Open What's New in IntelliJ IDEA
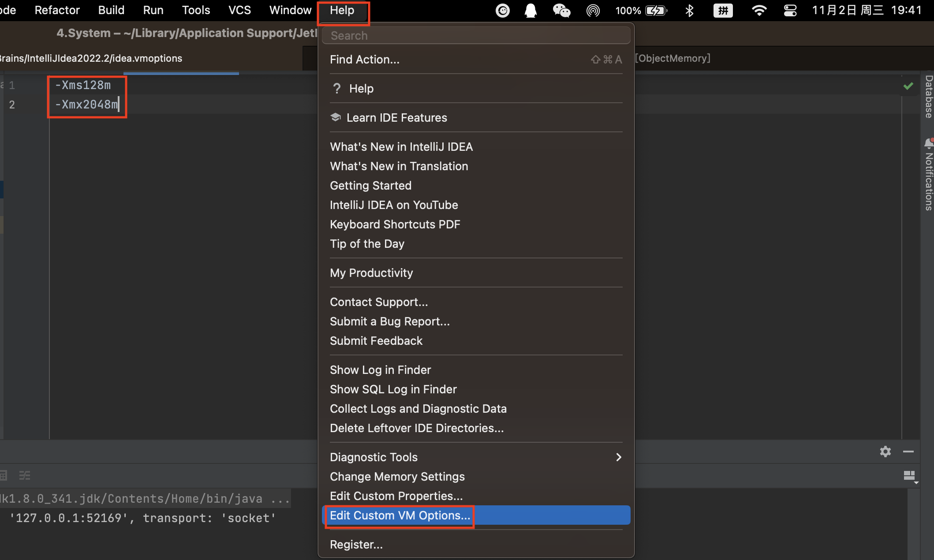 pyautogui.click(x=476, y=147)
